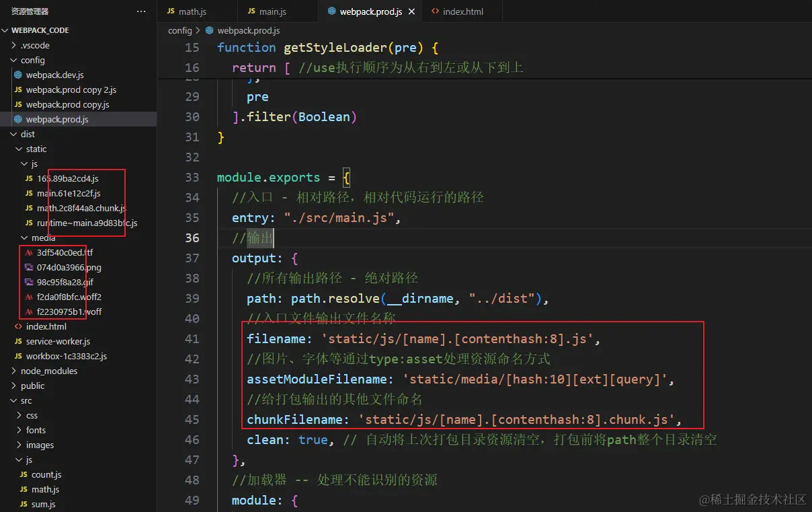The height and width of the screenshot is (512, 812).
Task: Click JS icon of webpack.prod copy.js
Action: pos(18,104)
